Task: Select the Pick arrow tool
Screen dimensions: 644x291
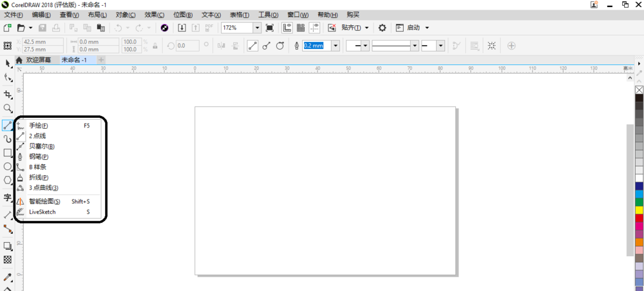Action: pos(8,63)
